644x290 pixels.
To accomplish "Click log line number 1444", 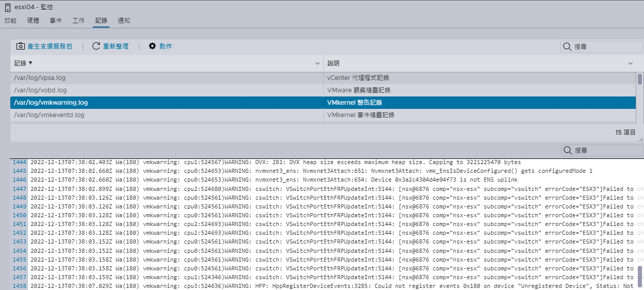I will pyautogui.click(x=19, y=162).
